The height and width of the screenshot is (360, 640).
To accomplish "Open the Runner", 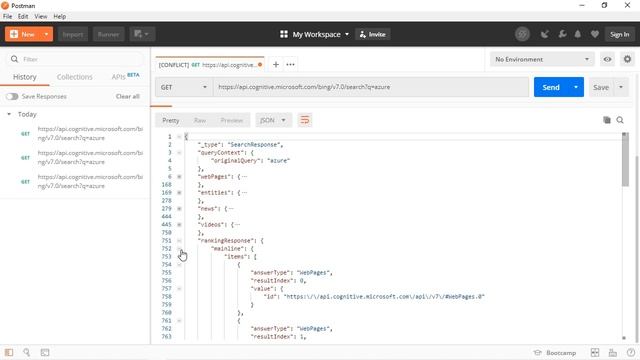I will (x=108, y=35).
